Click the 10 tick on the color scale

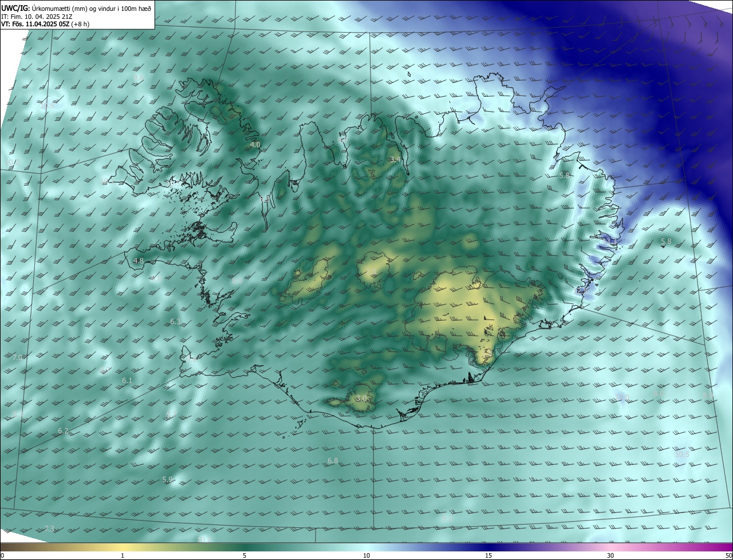click(366, 555)
